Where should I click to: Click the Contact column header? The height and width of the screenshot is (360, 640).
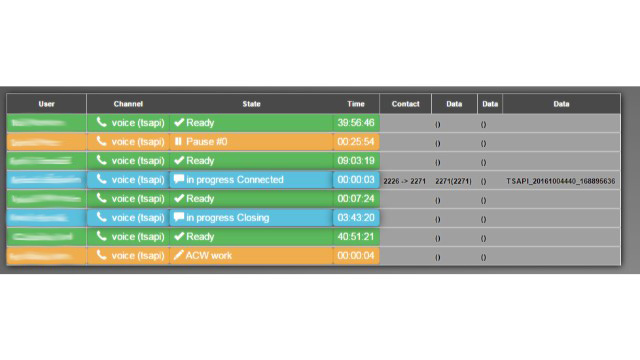(x=405, y=104)
